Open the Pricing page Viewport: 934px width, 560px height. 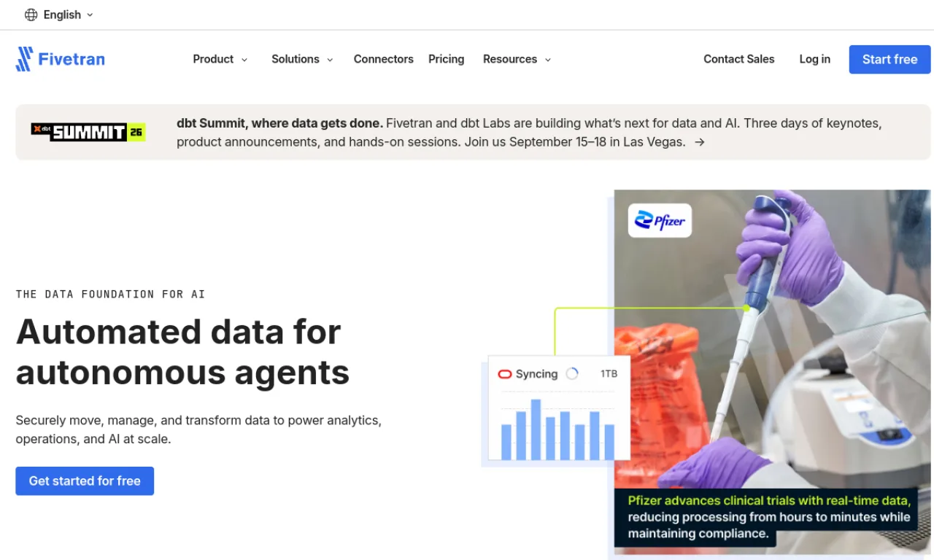click(x=446, y=59)
